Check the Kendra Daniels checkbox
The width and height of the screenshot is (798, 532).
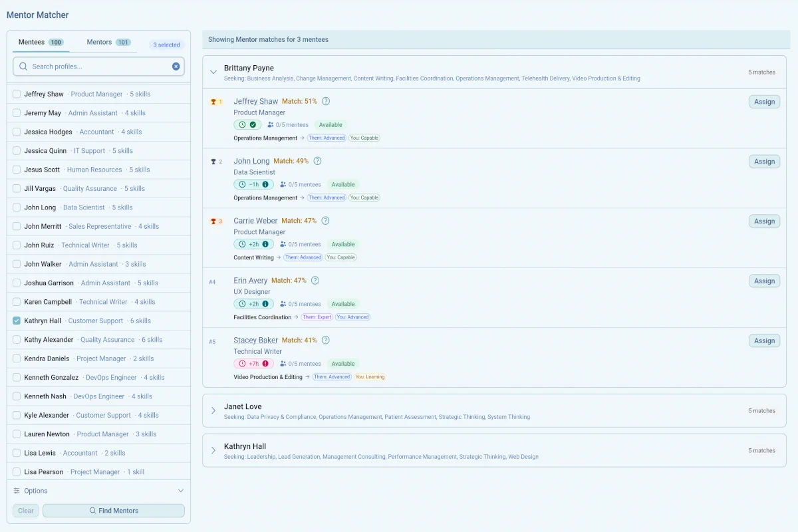(x=17, y=358)
